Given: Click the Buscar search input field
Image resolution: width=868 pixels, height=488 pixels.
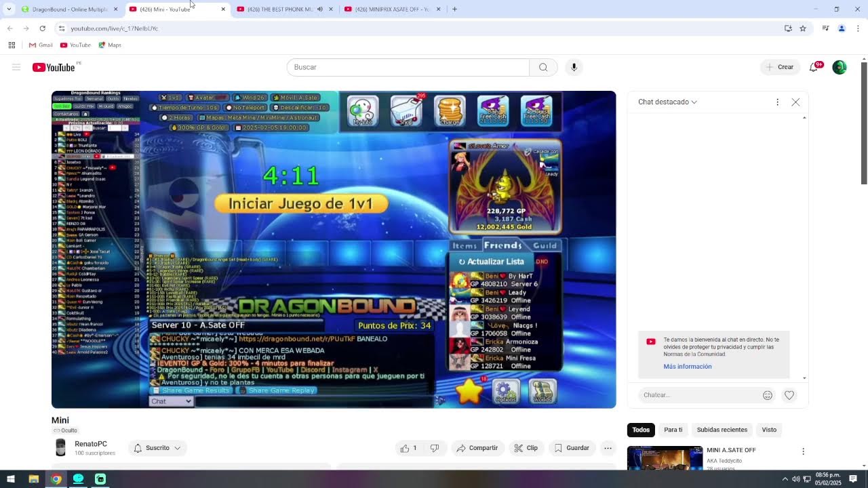Looking at the screenshot, I should [x=408, y=67].
